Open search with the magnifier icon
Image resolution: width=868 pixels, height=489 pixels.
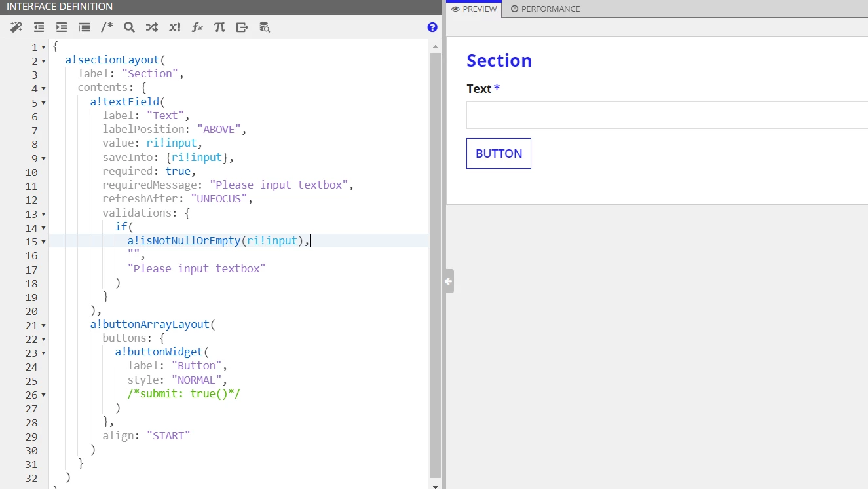coord(129,27)
